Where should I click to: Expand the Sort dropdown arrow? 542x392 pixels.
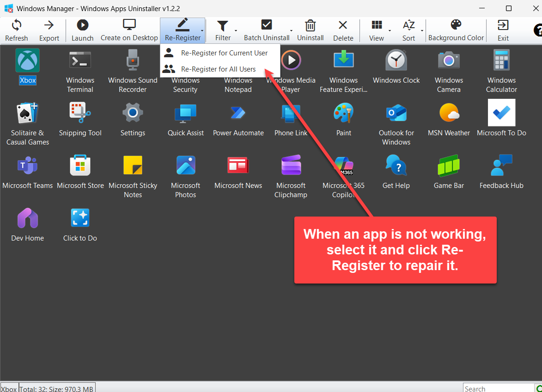tap(422, 30)
